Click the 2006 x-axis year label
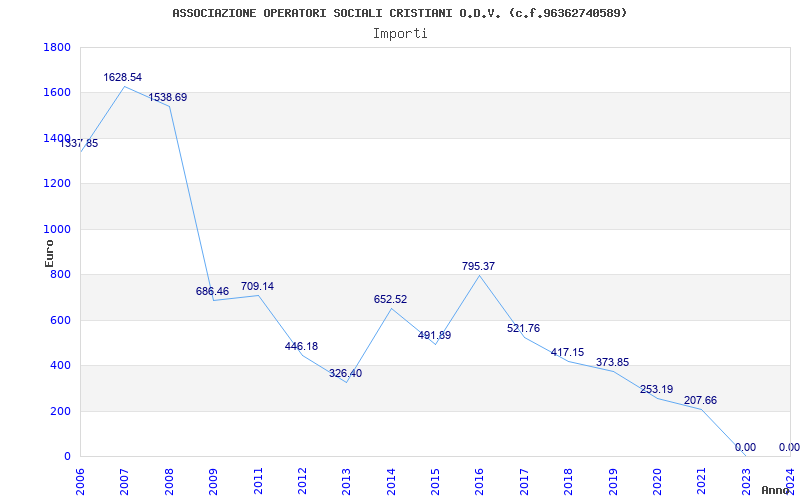 [81, 481]
